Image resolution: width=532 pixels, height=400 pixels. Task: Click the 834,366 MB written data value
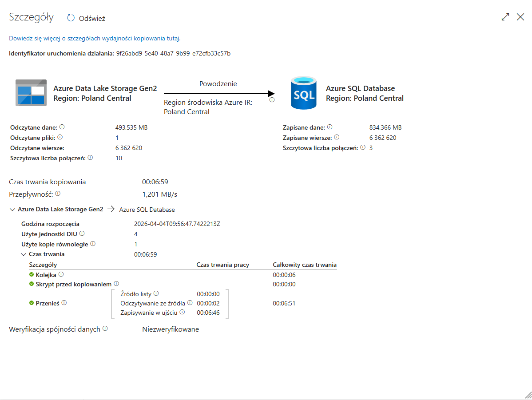tap(385, 127)
